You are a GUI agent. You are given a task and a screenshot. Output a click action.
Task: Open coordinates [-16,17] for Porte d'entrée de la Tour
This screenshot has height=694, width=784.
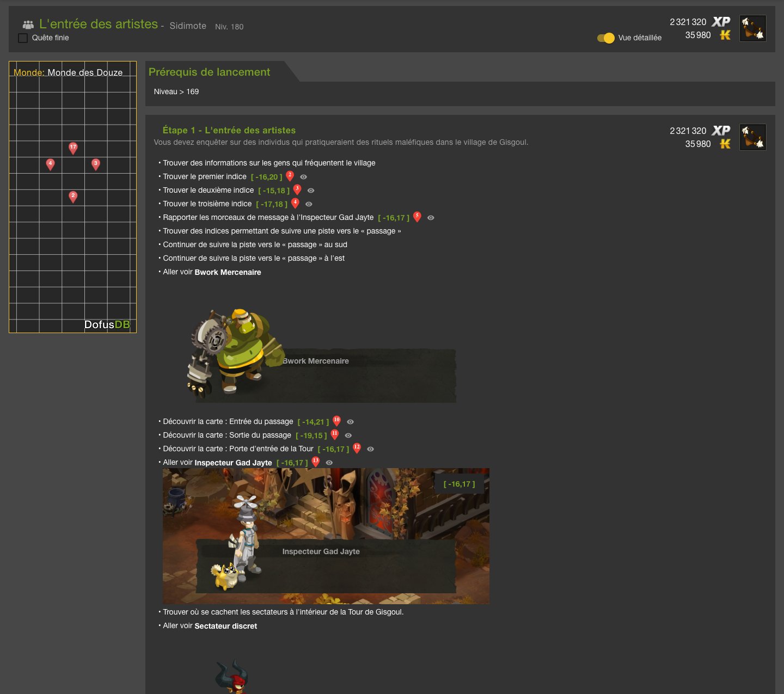(334, 449)
